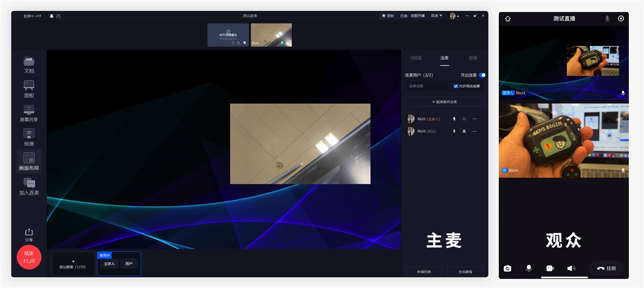Open 画面布局 layout settings
This screenshot has width=644, height=288.
point(29,161)
